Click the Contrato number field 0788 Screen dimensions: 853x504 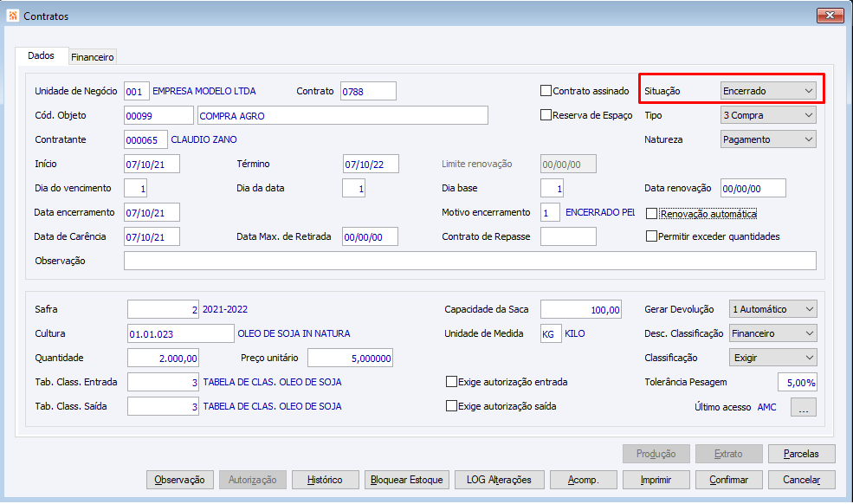(368, 91)
